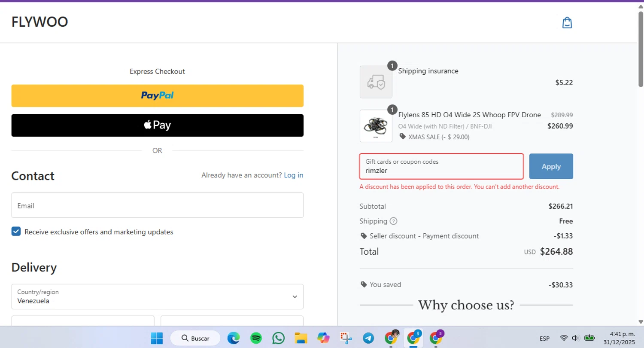
Task: Click the Flylens 85 HD O4 product name
Action: coord(470,115)
